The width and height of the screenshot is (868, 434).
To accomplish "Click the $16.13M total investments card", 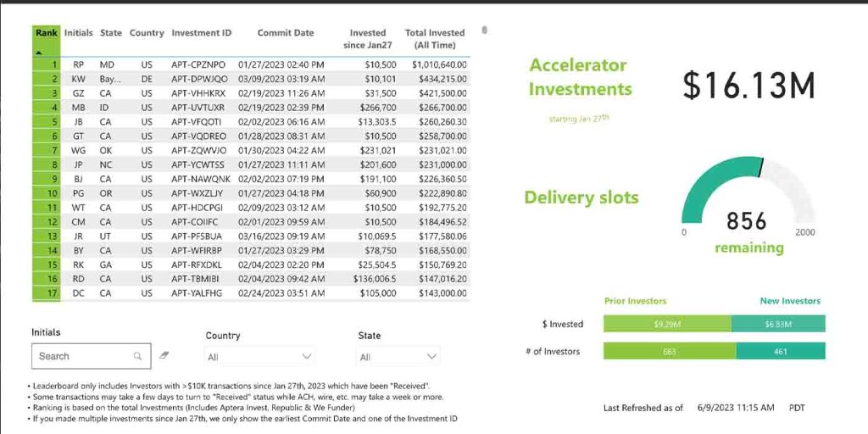I will tap(748, 86).
